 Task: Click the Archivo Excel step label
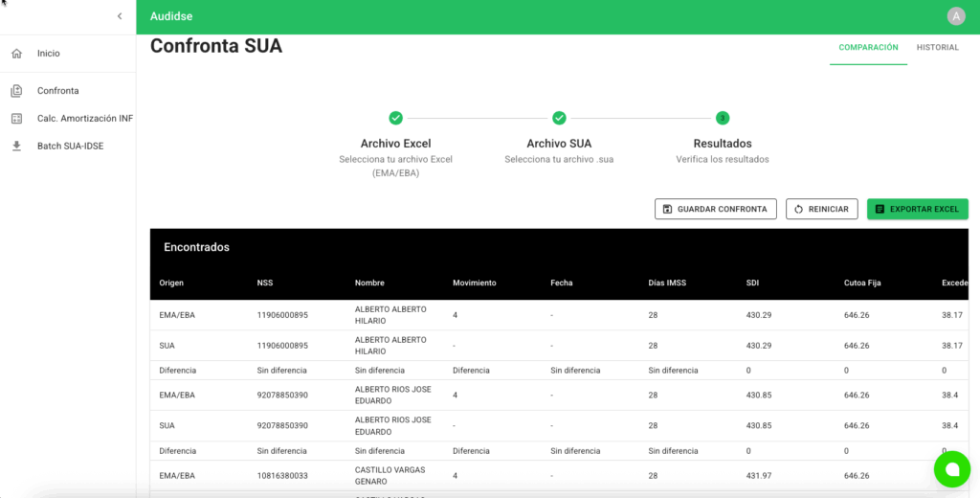(x=395, y=144)
